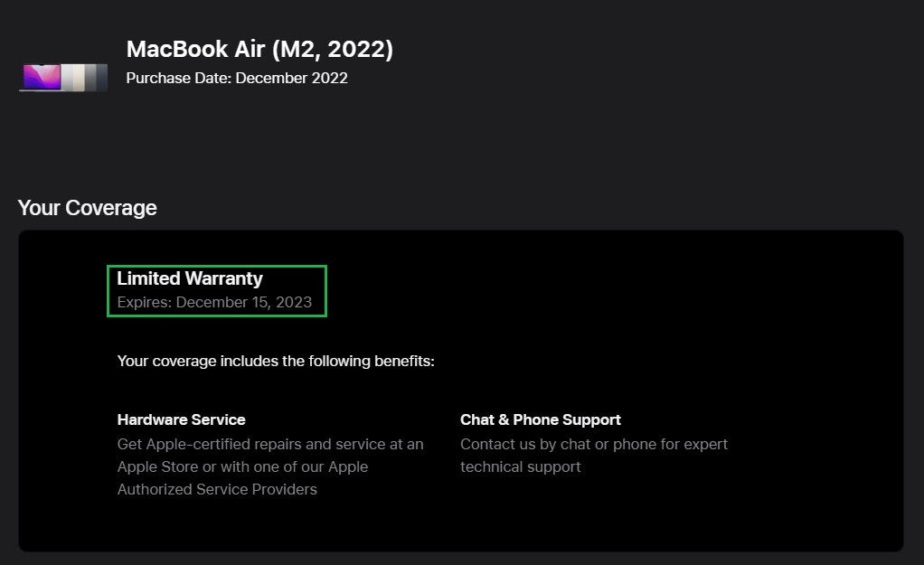Viewport: 924px width, 565px height.
Task: Click the purple wallpaper MacBook in thumbnail
Action: [x=42, y=77]
